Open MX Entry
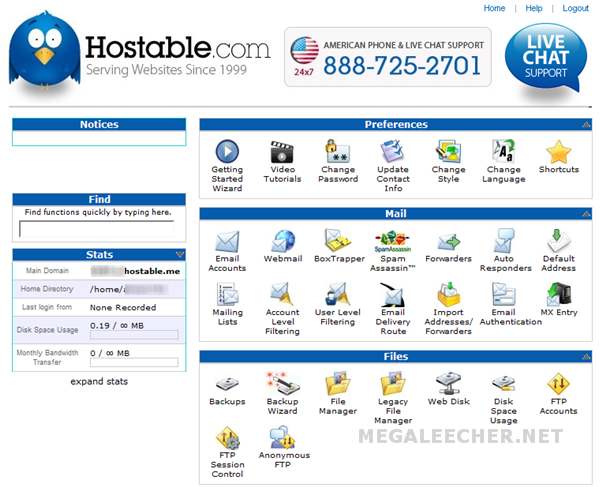Image resolution: width=602 pixels, height=487 pixels. point(559,300)
